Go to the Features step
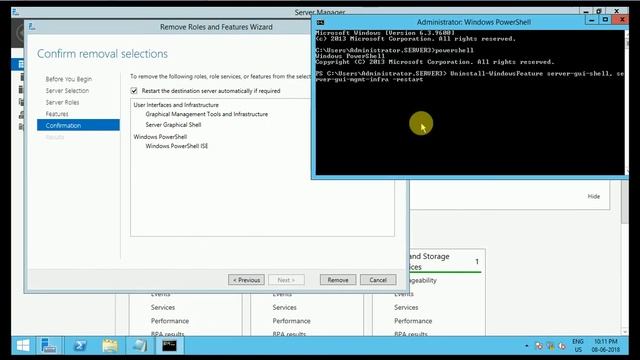 (x=57, y=114)
